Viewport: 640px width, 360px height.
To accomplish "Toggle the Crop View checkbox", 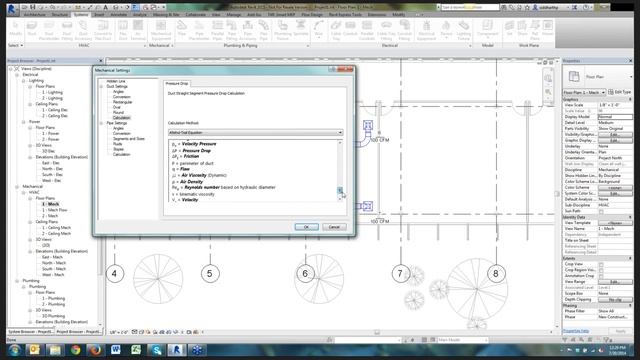I will pyautogui.click(x=601, y=264).
